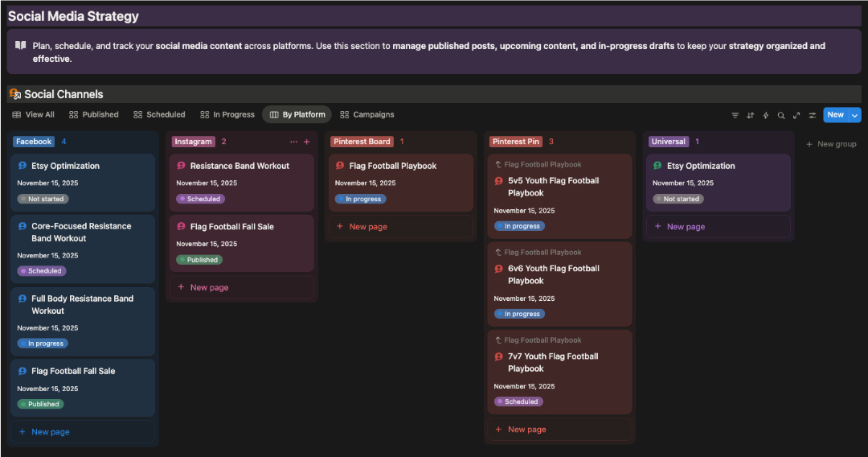Viewport: 868px width, 457px height.
Task: Switch to the Campaigns view tab
Action: pyautogui.click(x=367, y=115)
